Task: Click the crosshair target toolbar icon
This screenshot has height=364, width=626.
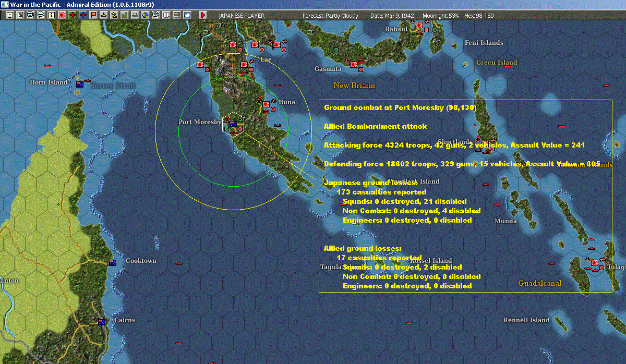Action: pyautogui.click(x=155, y=15)
